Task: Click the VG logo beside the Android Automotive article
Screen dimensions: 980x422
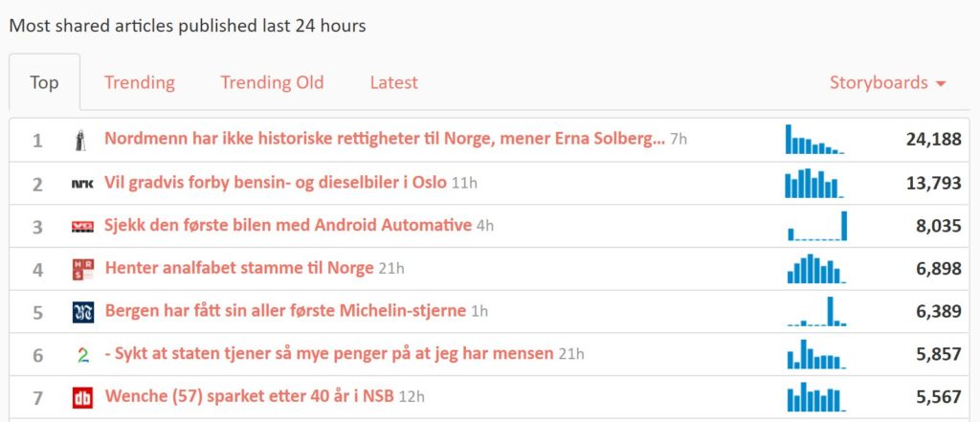Action: 82,227
